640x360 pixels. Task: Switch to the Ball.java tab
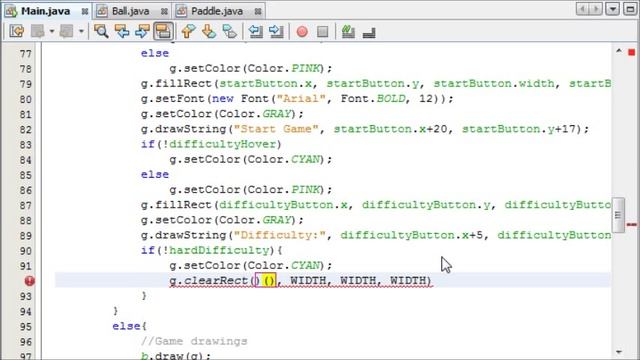(x=130, y=11)
